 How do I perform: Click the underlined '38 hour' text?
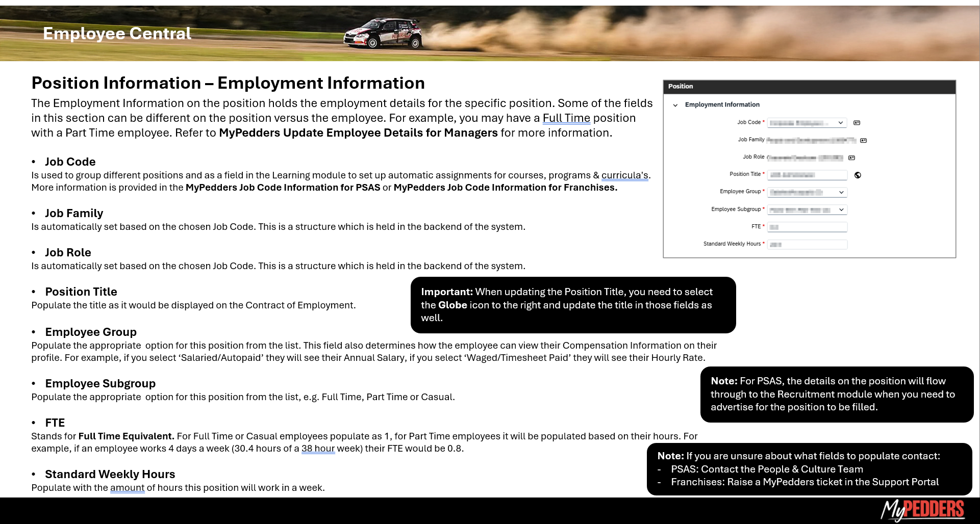click(x=318, y=449)
